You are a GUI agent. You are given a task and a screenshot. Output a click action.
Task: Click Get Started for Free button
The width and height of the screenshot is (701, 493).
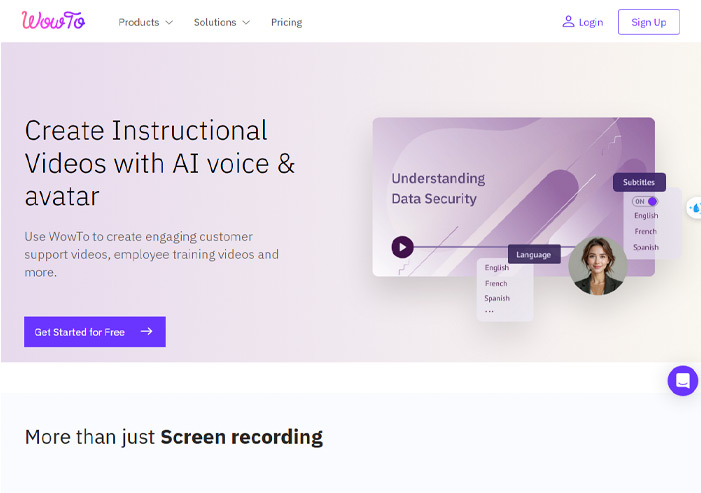pyautogui.click(x=95, y=332)
